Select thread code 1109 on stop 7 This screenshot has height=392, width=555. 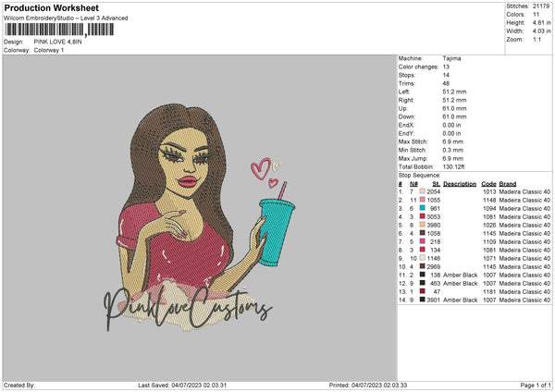pyautogui.click(x=489, y=241)
